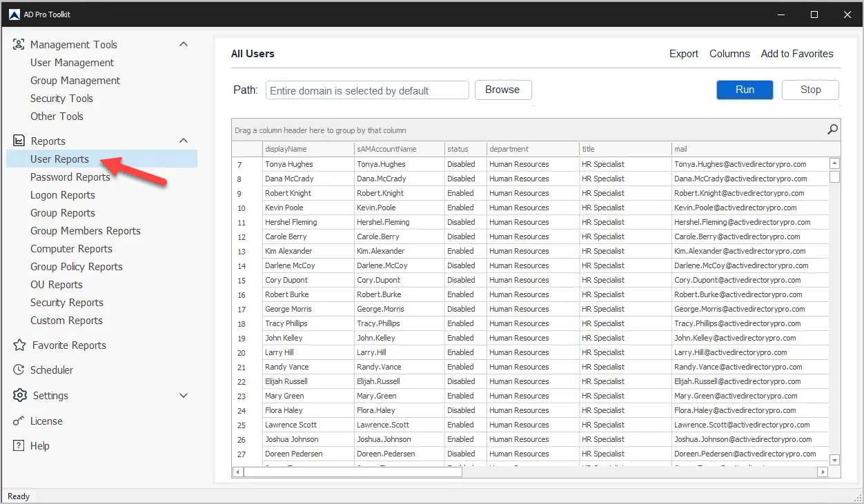The width and height of the screenshot is (864, 504).
Task: Select the Hershel Fleming row
Action: (x=530, y=222)
